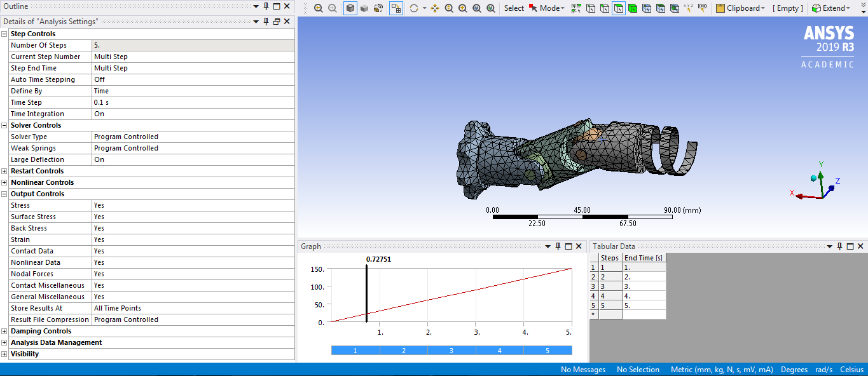This screenshot has width=868, height=376.
Task: Open the unit system menu in status bar
Action: tap(723, 369)
